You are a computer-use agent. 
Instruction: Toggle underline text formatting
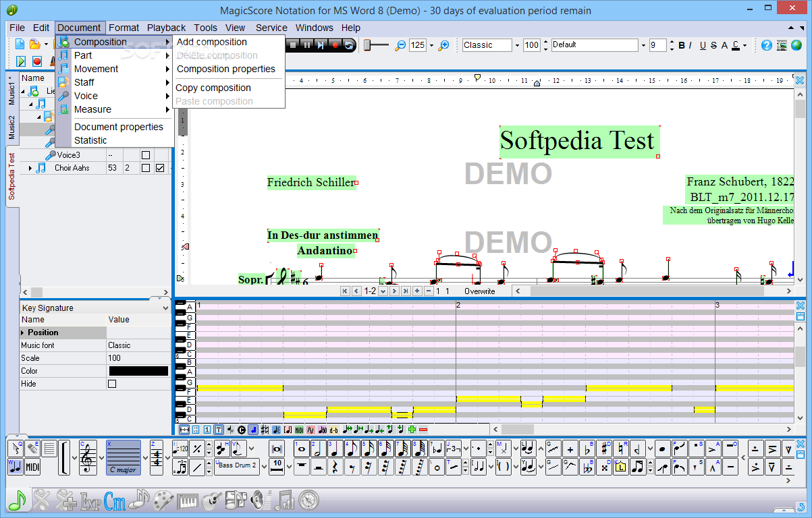click(x=703, y=45)
